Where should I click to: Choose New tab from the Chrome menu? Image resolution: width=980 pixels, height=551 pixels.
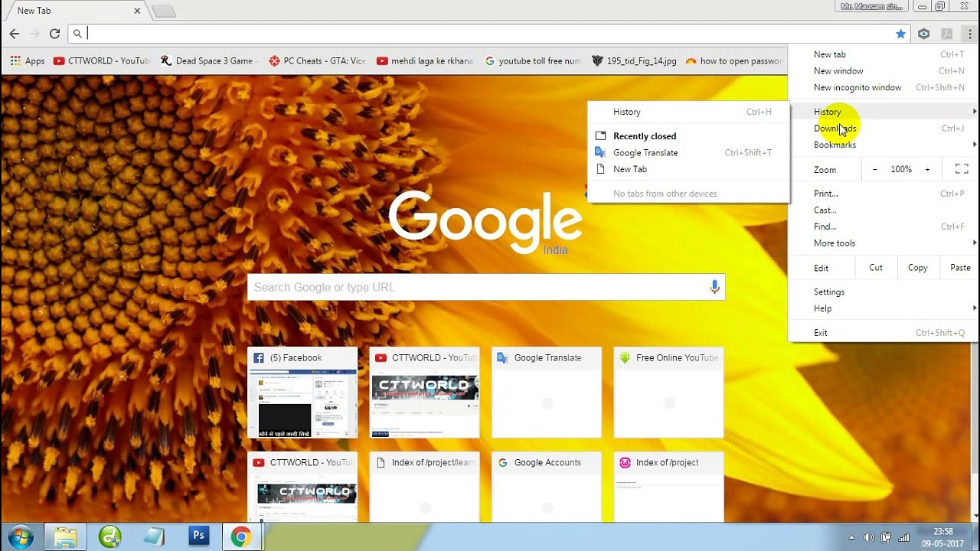pyautogui.click(x=884, y=54)
